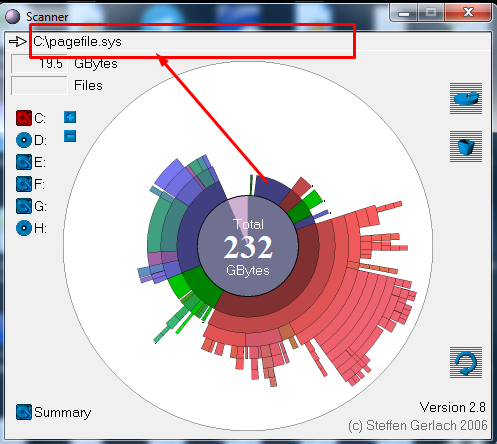Zoom out with the blue minus button
This screenshot has width=497, height=444.
pos(70,136)
